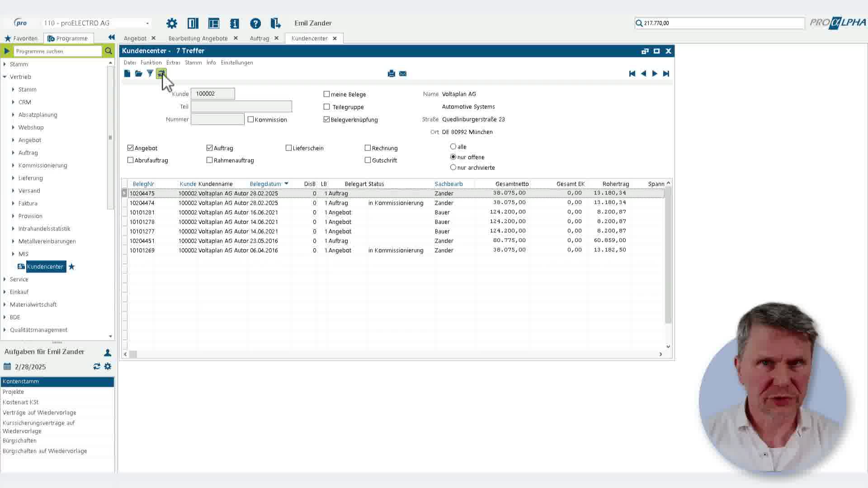
Task: Click the user icon in Aufgaben panel
Action: [x=108, y=352]
